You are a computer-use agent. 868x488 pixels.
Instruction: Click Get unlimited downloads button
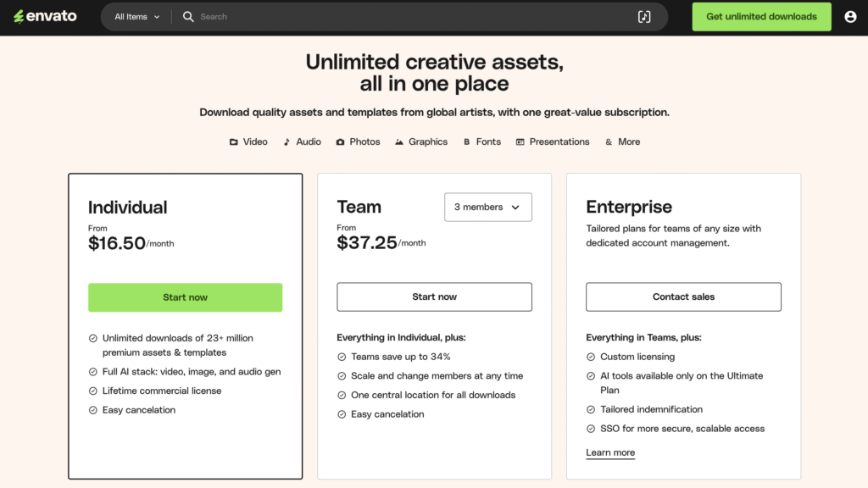761,17
